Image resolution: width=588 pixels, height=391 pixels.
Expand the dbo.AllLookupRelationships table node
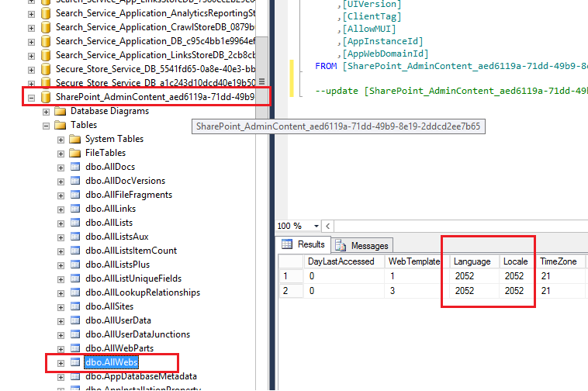point(61,293)
